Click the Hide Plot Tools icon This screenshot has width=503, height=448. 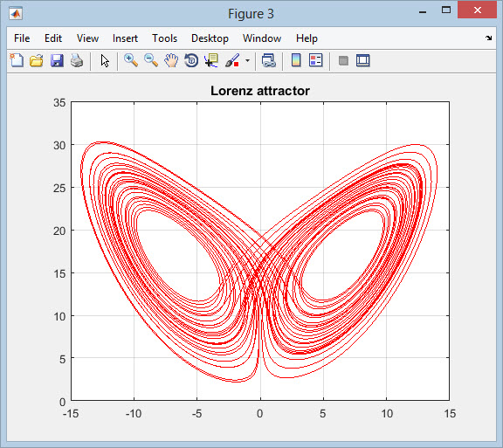tap(343, 60)
